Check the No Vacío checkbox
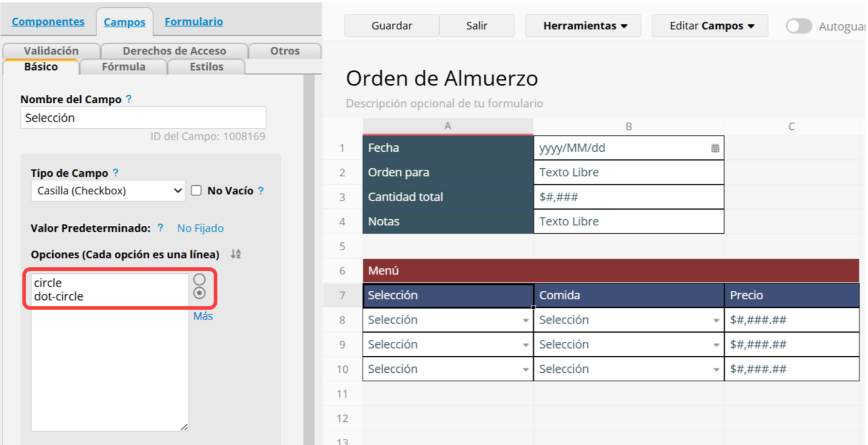The width and height of the screenshot is (868, 445). (196, 191)
